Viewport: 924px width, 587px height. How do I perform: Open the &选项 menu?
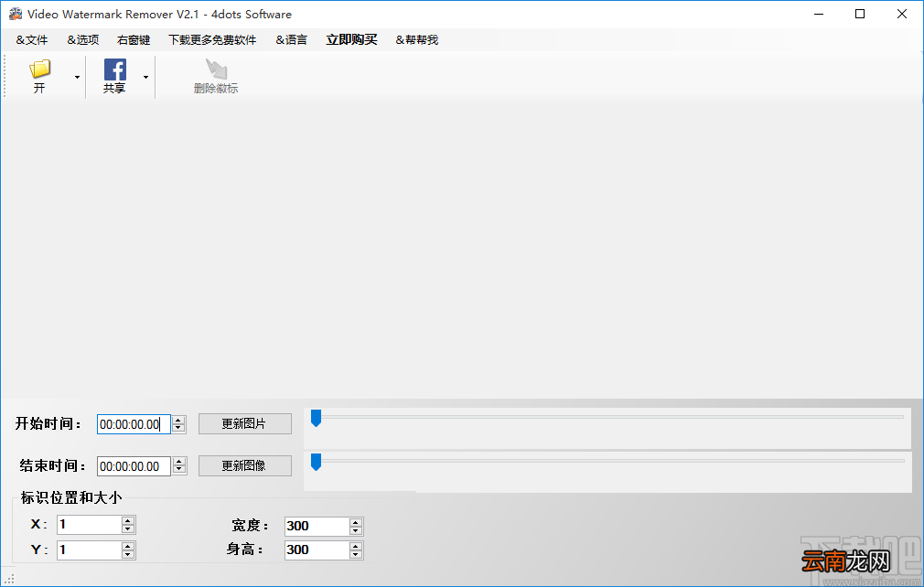[x=83, y=40]
